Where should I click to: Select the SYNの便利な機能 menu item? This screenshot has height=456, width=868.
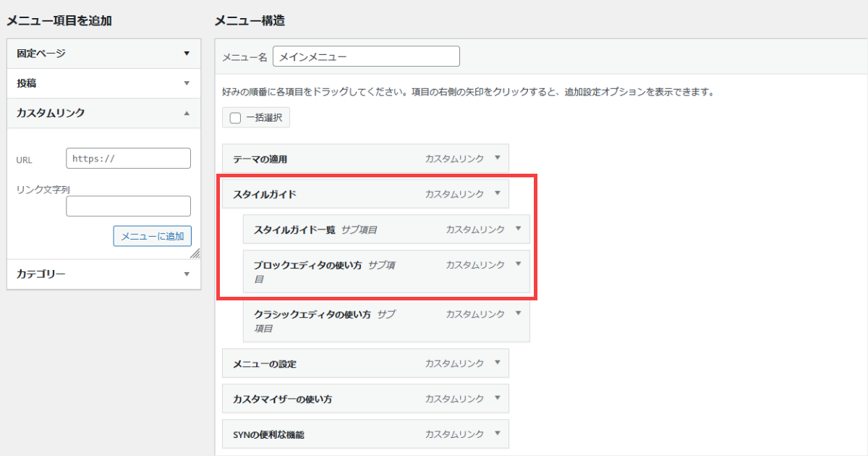coord(325,434)
